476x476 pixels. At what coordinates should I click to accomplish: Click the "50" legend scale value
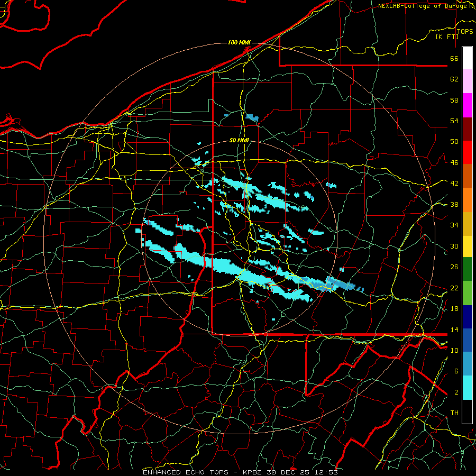click(454, 142)
